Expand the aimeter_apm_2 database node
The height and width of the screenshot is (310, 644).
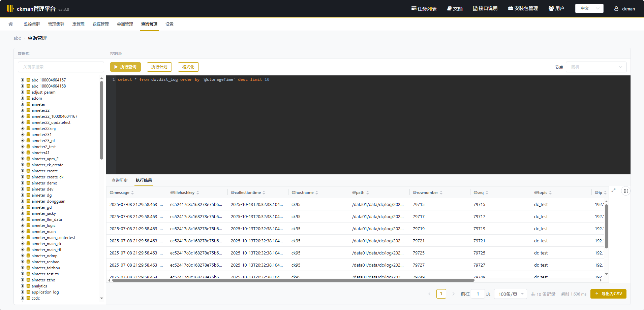(22, 159)
